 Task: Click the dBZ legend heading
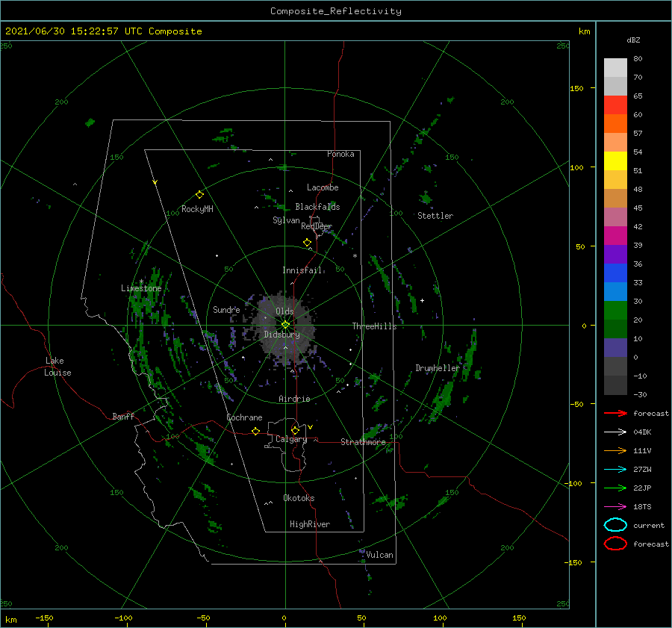pyautogui.click(x=633, y=40)
